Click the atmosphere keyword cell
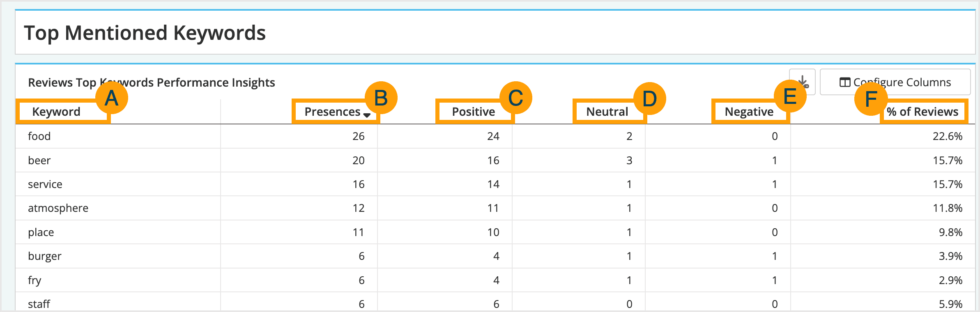The height and width of the screenshot is (312, 980). coord(58,208)
